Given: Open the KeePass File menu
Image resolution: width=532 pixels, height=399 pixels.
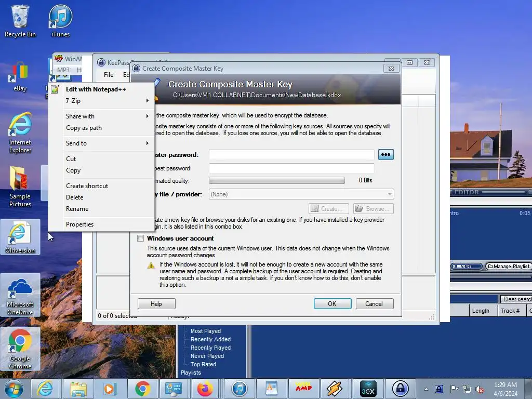Looking at the screenshot, I should pos(109,75).
